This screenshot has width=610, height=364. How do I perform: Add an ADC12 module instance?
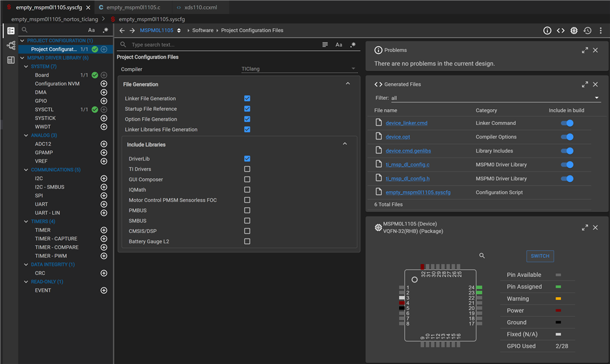104,144
